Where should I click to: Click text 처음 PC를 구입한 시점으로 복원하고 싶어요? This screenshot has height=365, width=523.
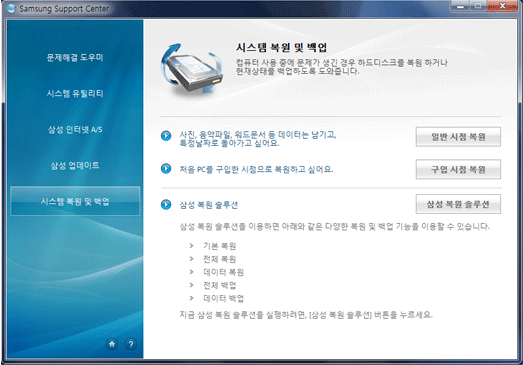pyautogui.click(x=256, y=169)
